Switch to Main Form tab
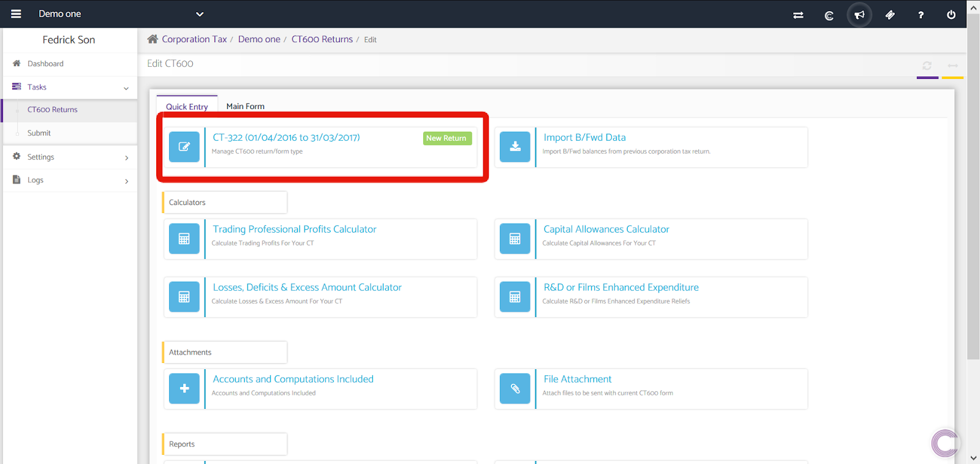Viewport: 980px width, 464px height. click(246, 107)
